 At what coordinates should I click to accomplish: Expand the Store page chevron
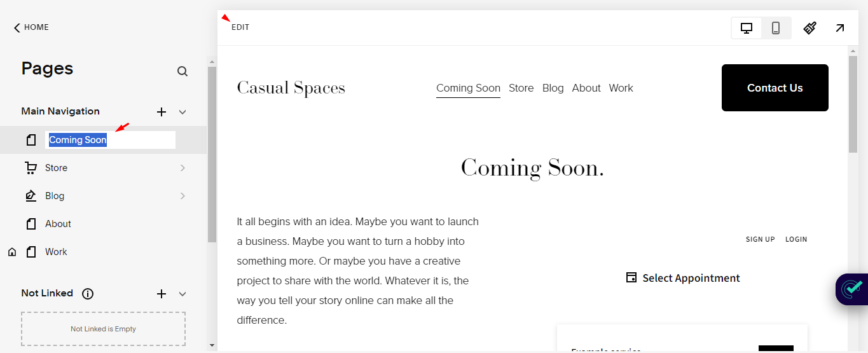tap(183, 168)
